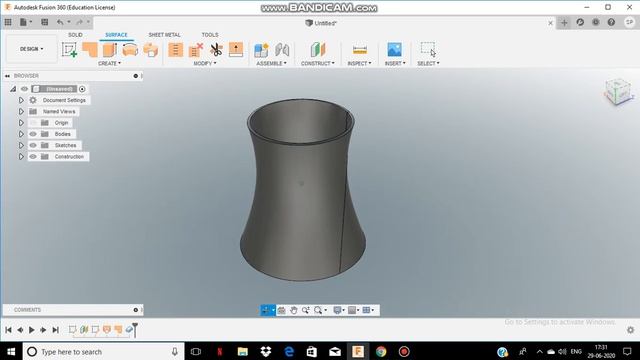Viewport: 640px width, 360px height.
Task: Open the MODIFY dropdown menu
Action: 205,63
